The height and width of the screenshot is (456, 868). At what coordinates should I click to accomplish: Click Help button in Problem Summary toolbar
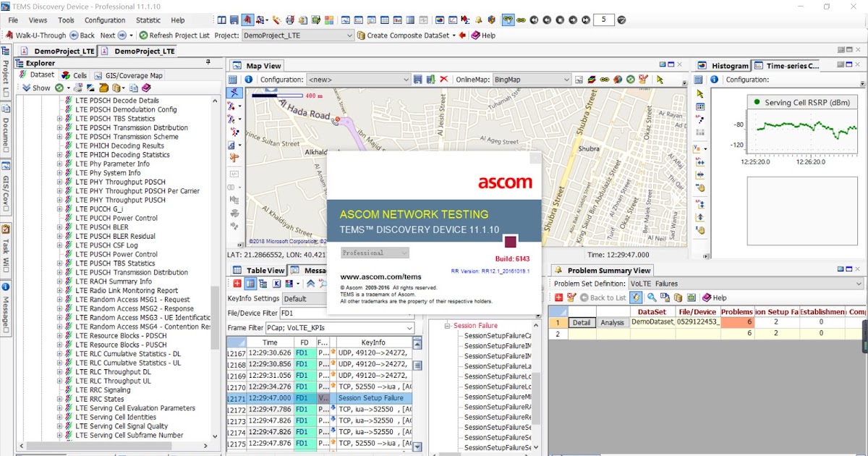(713, 297)
